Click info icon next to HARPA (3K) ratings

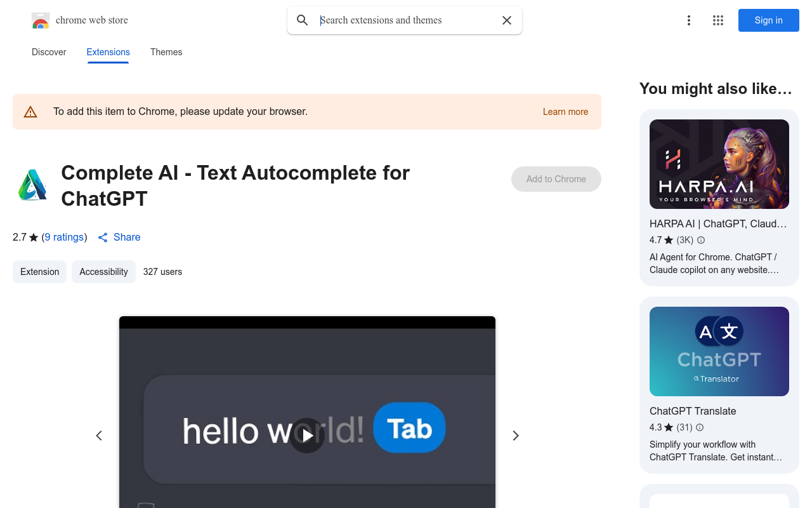[x=701, y=240]
